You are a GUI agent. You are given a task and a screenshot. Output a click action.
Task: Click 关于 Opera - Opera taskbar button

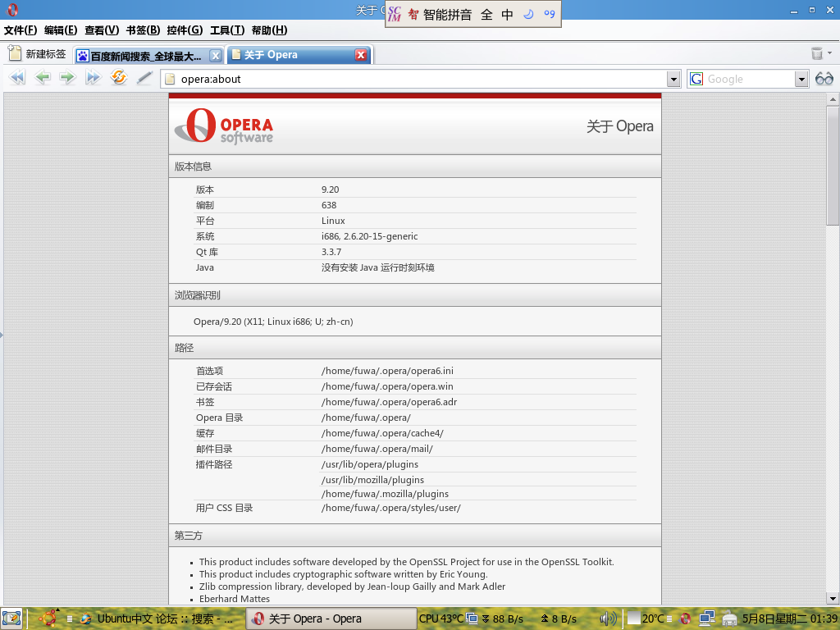tap(331, 619)
